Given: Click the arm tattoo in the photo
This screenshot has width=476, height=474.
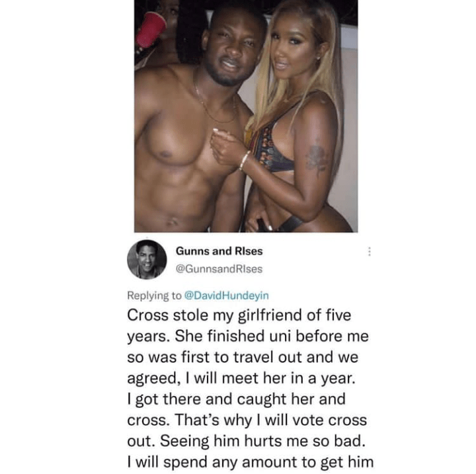Looking at the screenshot, I should coord(316,159).
